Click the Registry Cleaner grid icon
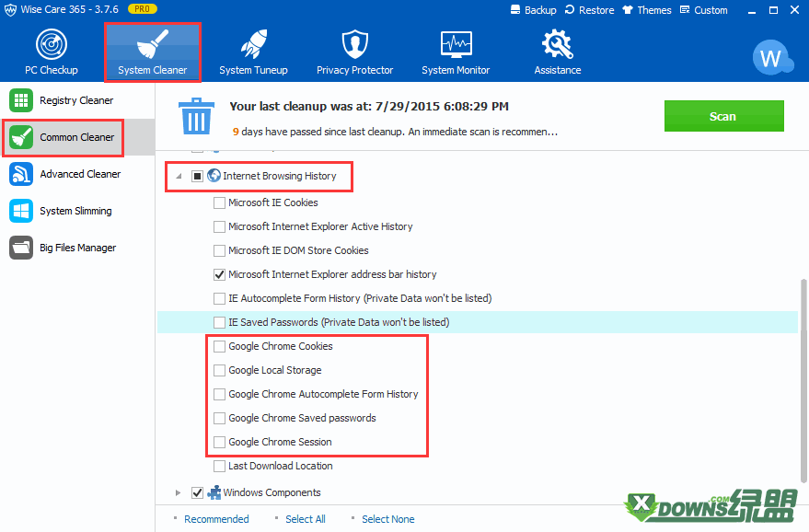Image resolution: width=809 pixels, height=532 pixels. coord(21,100)
